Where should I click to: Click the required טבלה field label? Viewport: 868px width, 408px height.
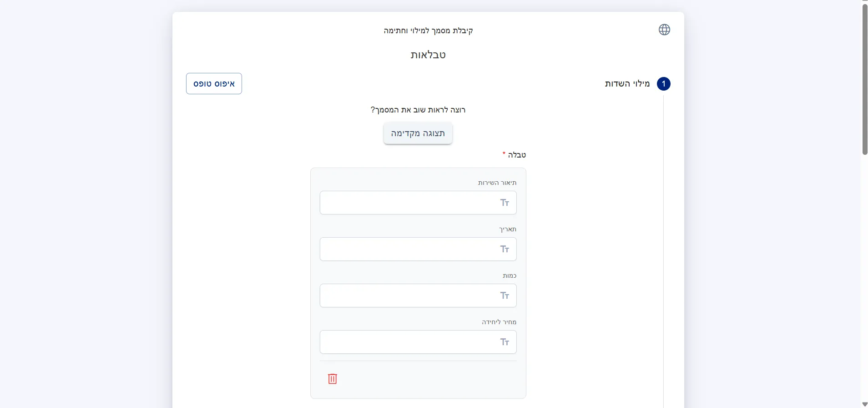click(x=516, y=155)
